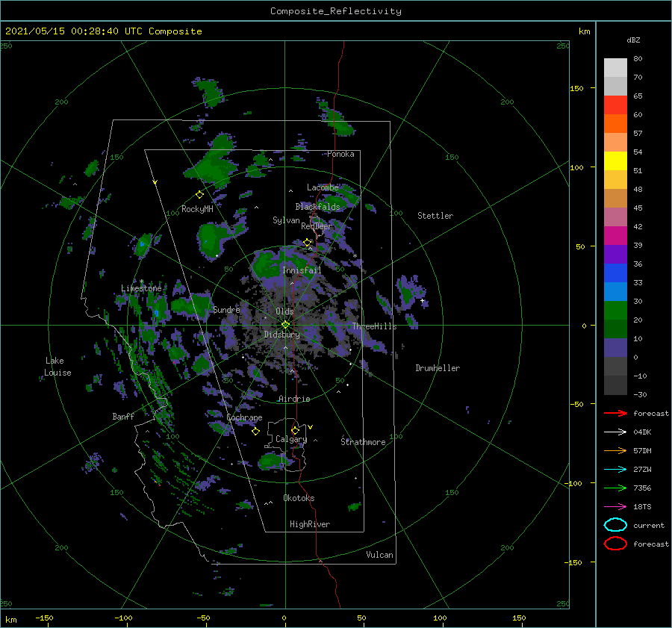Screen dimensions: 672x628
Task: Click the yellow diamond marker below RedDeer
Action: tap(307, 243)
